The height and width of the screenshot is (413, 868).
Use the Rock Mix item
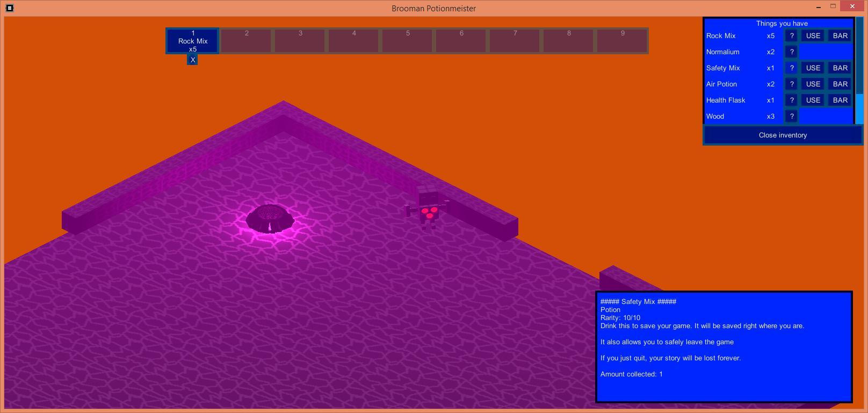[813, 36]
